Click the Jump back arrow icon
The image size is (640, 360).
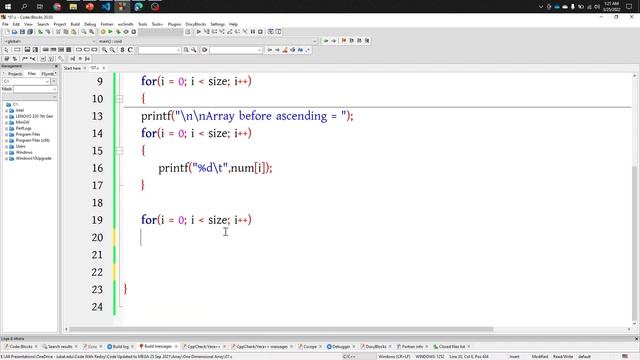(x=326, y=41)
